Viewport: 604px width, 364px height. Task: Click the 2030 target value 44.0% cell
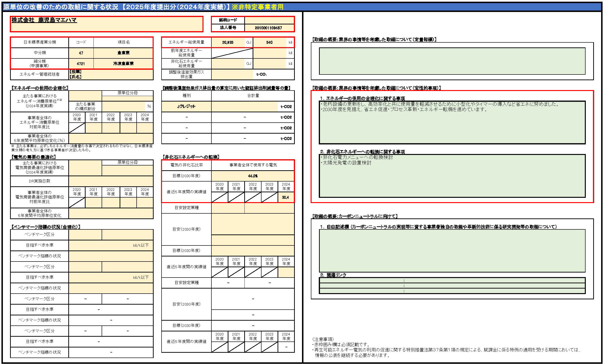[252, 176]
